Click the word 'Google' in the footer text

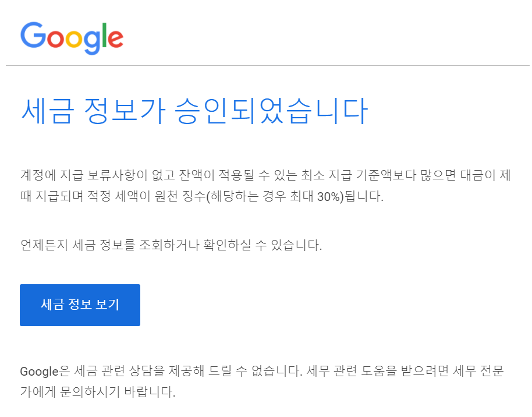point(38,372)
